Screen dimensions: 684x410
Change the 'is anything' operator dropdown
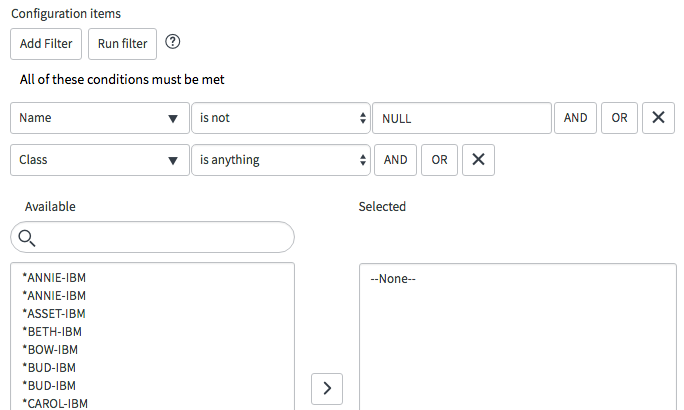[x=281, y=159]
